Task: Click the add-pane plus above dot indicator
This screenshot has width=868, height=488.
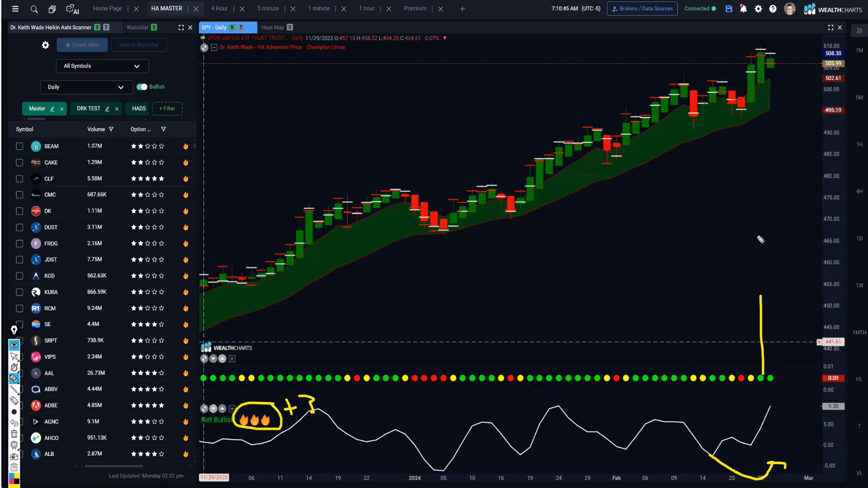Action: 232,359
